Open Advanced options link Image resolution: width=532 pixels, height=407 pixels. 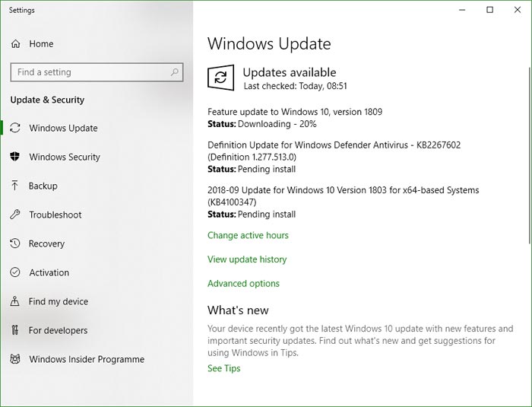[243, 283]
